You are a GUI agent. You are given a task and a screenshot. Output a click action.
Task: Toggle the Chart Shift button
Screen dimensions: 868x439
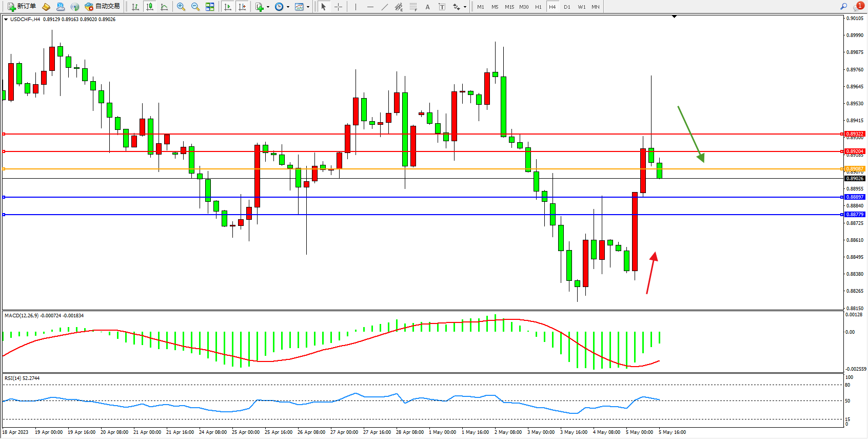coord(243,7)
